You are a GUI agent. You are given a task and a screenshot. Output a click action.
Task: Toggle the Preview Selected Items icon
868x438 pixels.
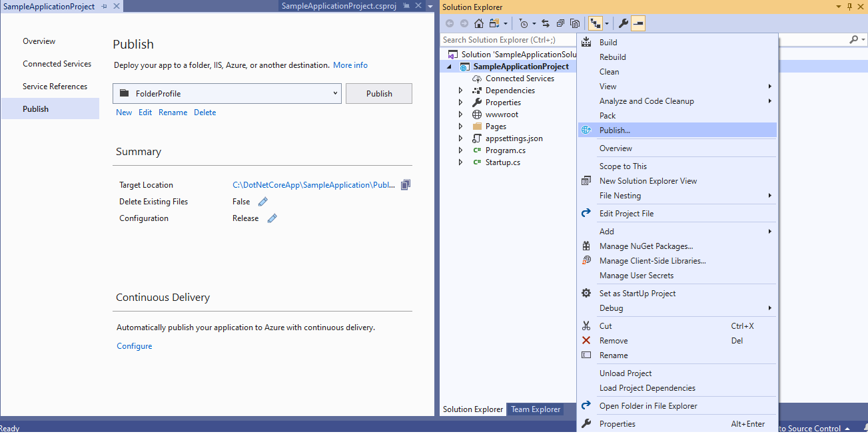(x=638, y=24)
